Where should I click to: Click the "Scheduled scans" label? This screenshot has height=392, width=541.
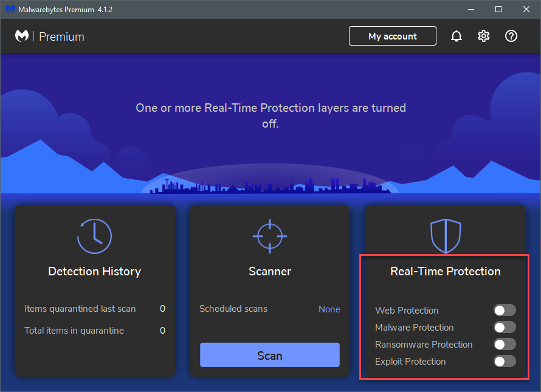pyautogui.click(x=233, y=309)
